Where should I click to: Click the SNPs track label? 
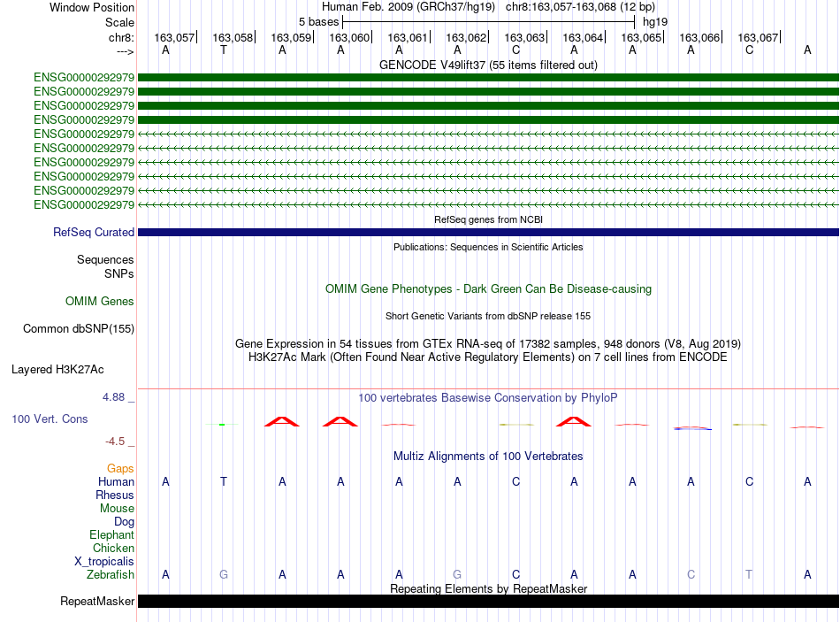119,273
